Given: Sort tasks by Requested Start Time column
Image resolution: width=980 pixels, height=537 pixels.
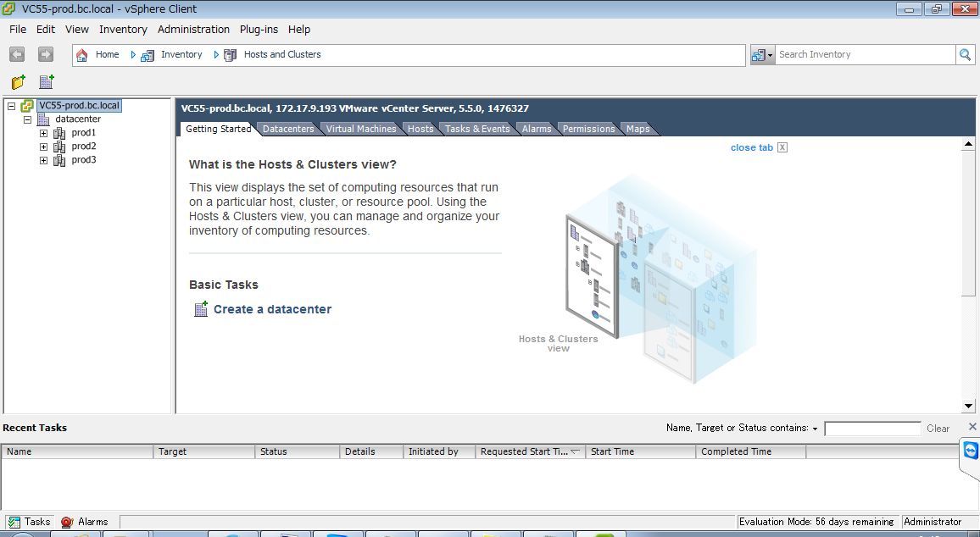Looking at the screenshot, I should (530, 451).
